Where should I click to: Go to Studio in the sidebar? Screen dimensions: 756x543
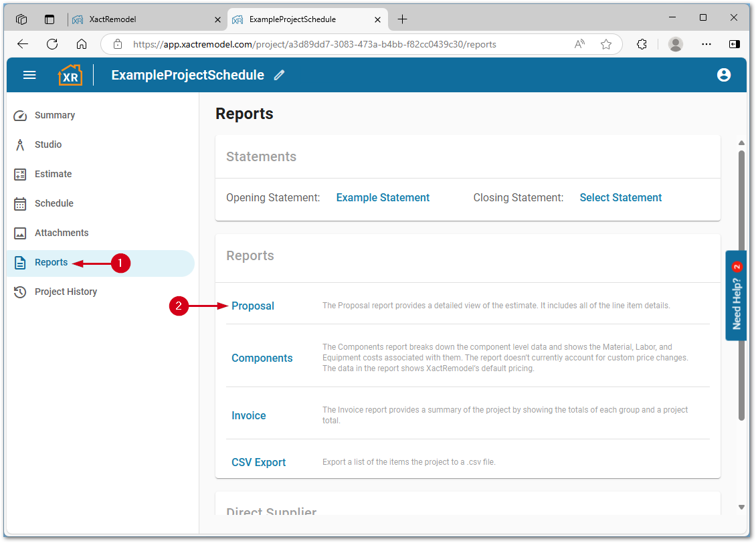tap(48, 144)
